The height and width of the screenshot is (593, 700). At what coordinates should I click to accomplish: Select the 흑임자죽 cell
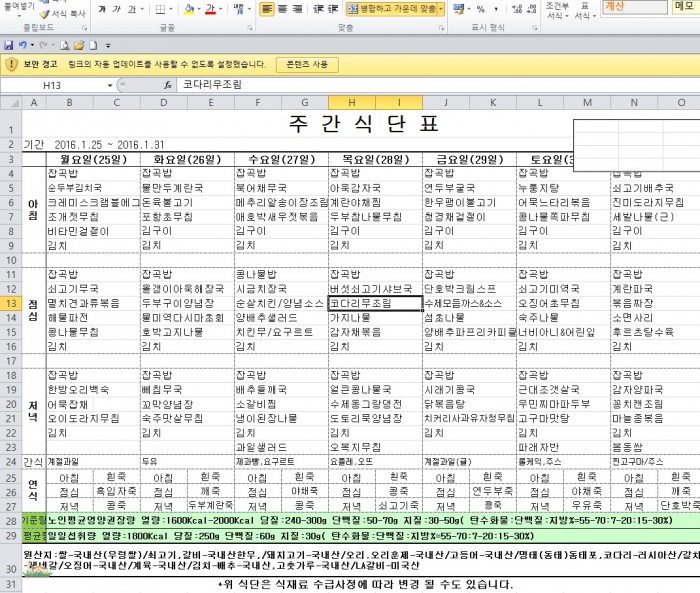pos(117,491)
